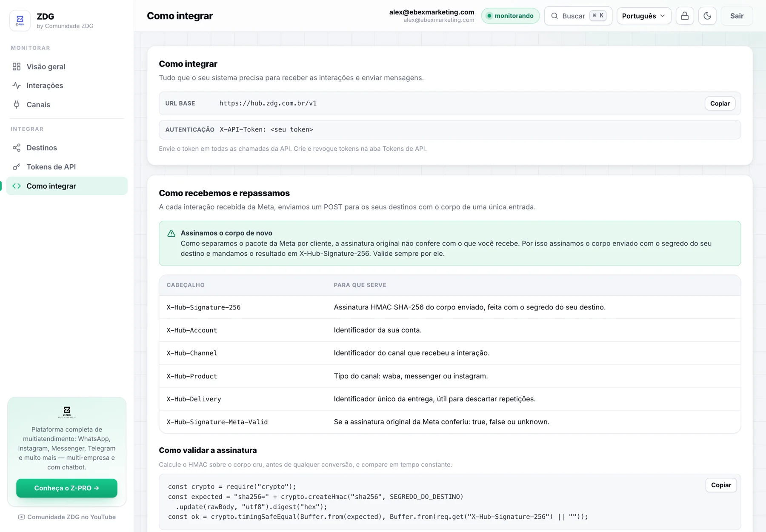
Task: Click the X-Hub-Signature-256 header cell
Action: 203,307
